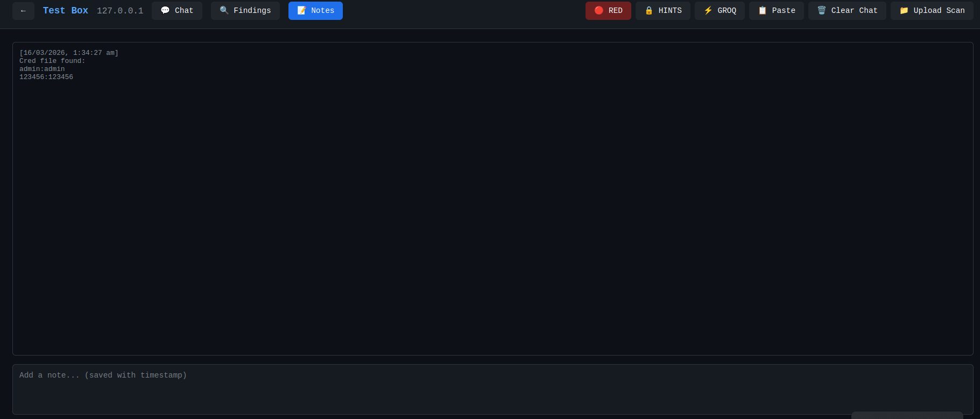
Task: Toggle the RED mode button
Action: click(x=608, y=11)
